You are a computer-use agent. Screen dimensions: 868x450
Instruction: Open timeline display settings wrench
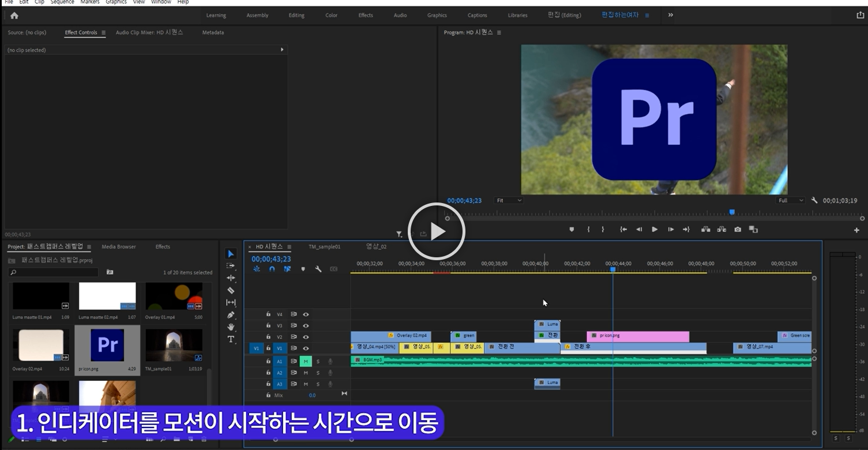[x=318, y=269]
